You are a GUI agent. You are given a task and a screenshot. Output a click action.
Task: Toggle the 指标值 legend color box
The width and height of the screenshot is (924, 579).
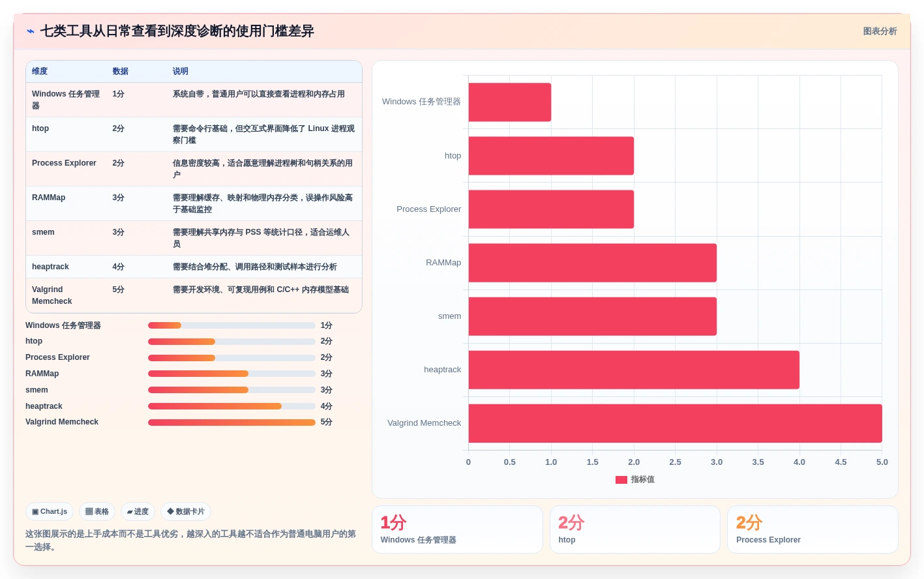point(621,480)
